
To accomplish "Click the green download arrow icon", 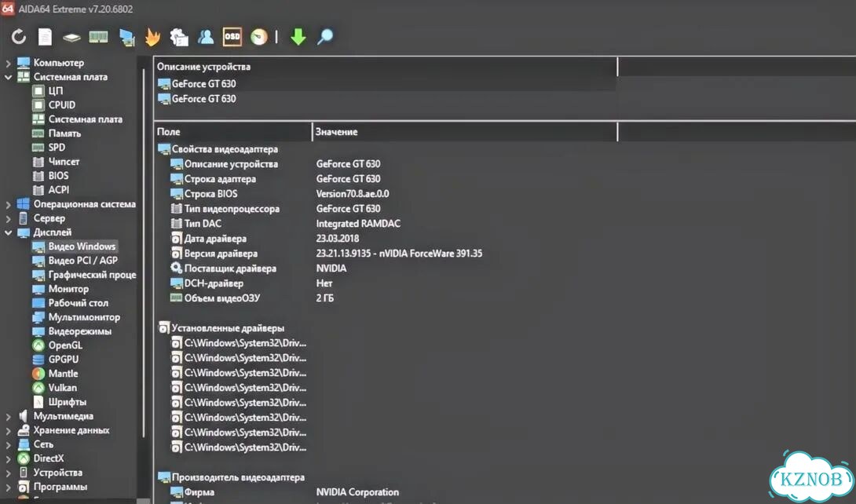I will point(298,37).
